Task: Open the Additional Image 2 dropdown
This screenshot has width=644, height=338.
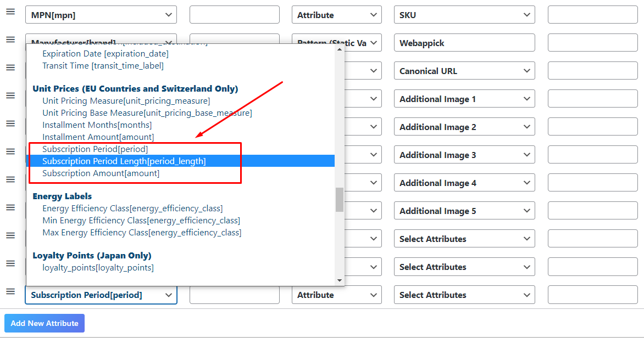Action: [464, 127]
